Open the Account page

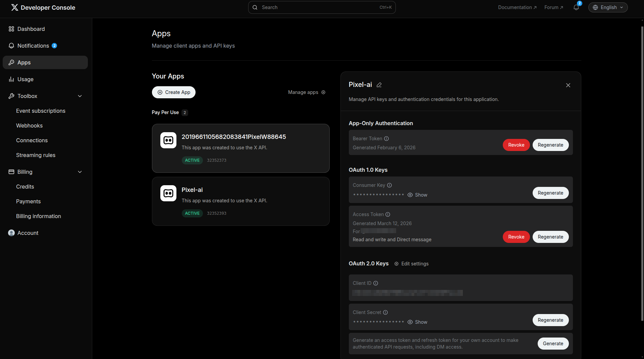point(45,233)
